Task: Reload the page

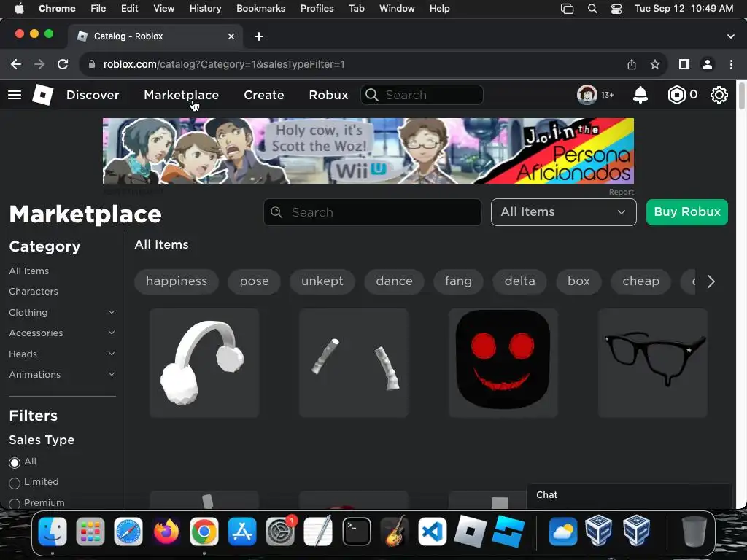Action: tap(63, 64)
